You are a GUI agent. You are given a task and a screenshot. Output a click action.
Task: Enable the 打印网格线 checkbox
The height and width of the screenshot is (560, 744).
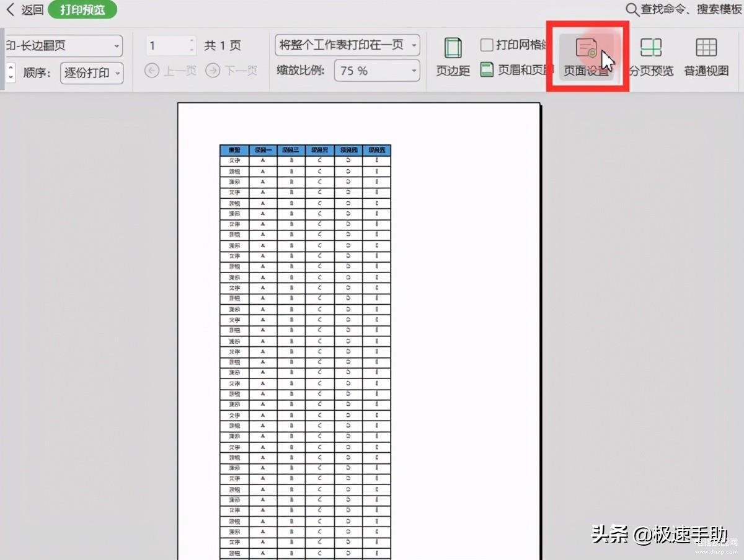[x=487, y=45]
